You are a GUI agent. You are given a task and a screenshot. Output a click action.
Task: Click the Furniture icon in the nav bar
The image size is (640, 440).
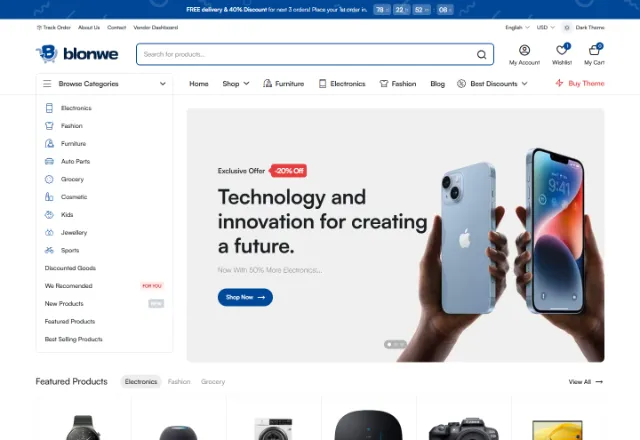[x=268, y=84]
